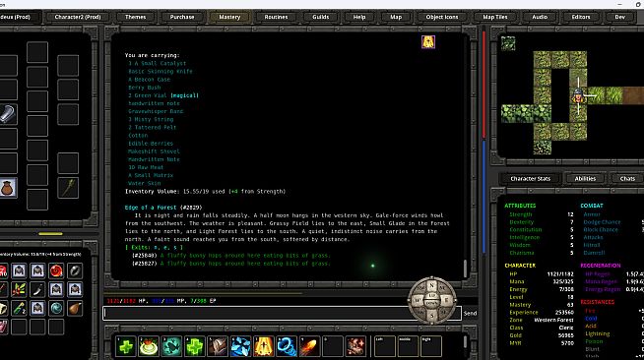
Task: Click the silver item equipment slot
Action: point(8,114)
